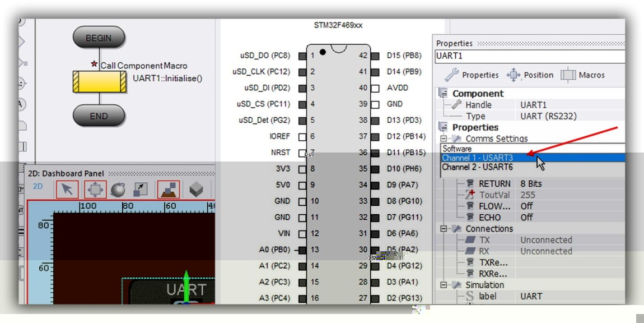The image size is (644, 323).
Task: Switch to the Position tab
Action: coord(530,75)
